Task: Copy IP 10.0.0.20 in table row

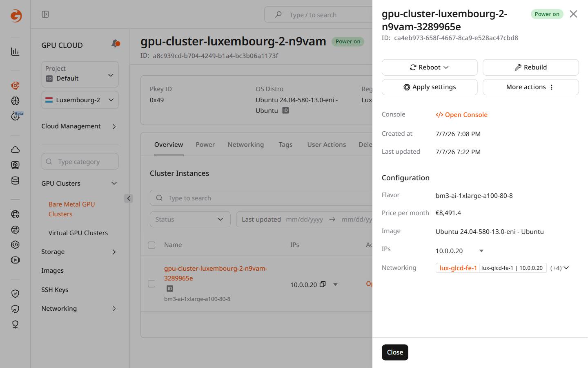Action: point(323,284)
